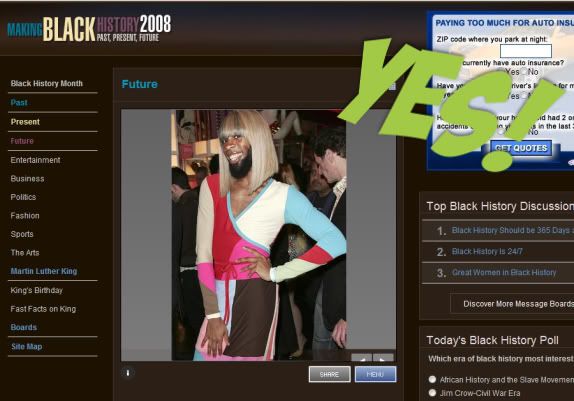Click the Making Black History 2008 logo
Screen dimensions: 574x401
[x=89, y=29]
